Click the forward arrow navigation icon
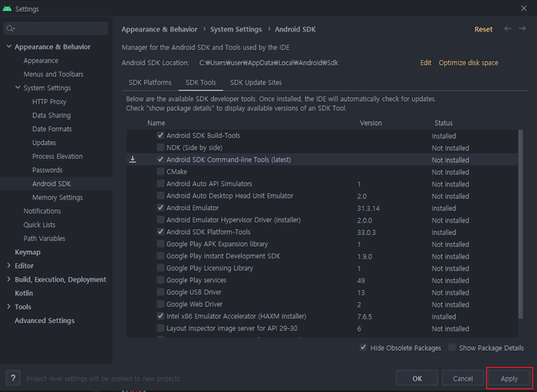The height and width of the screenshot is (392, 537). point(522,28)
